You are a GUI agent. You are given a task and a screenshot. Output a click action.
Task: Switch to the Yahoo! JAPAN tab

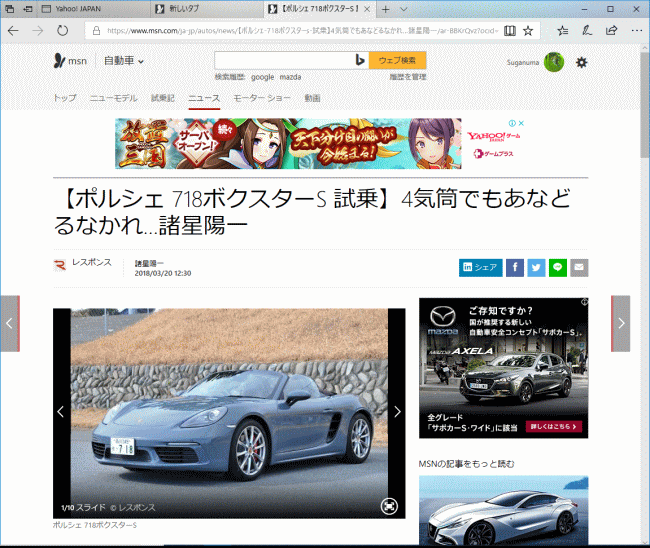tap(96, 9)
